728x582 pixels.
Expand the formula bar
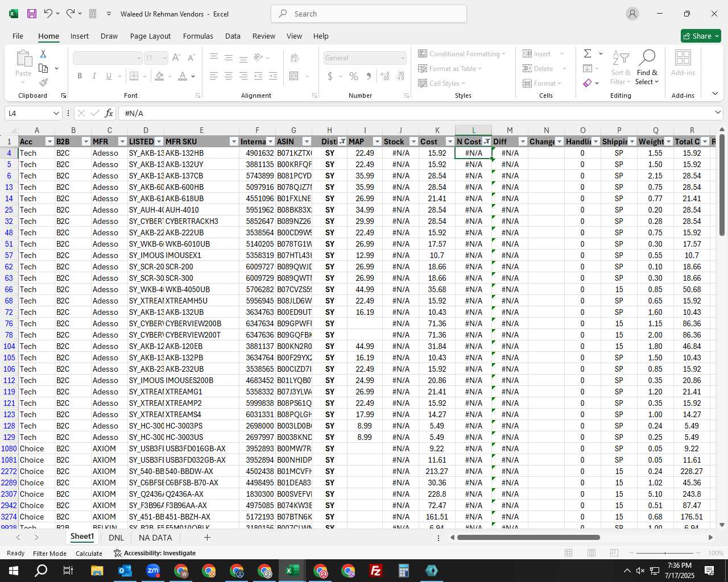[x=718, y=113]
